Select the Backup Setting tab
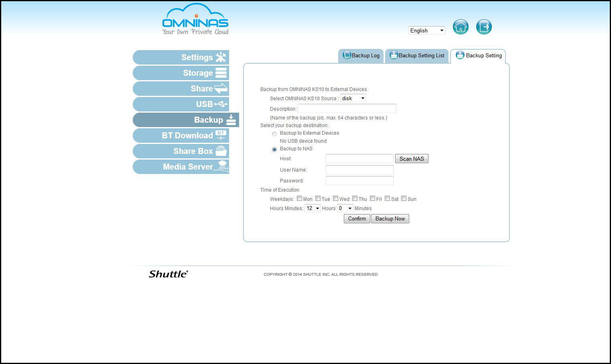Viewport: 611px width, 364px height. 478,56
